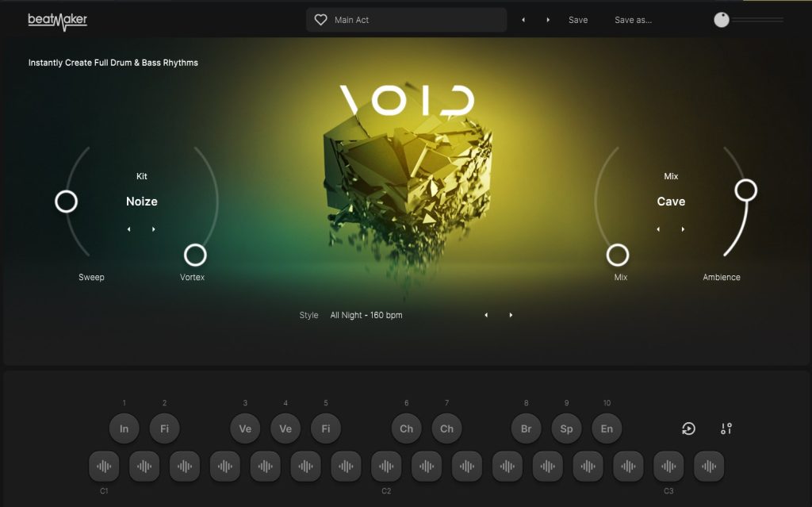Viewport: 812px width, 507px height.
Task: Switch to next Kit after Noize
Action: (x=154, y=229)
